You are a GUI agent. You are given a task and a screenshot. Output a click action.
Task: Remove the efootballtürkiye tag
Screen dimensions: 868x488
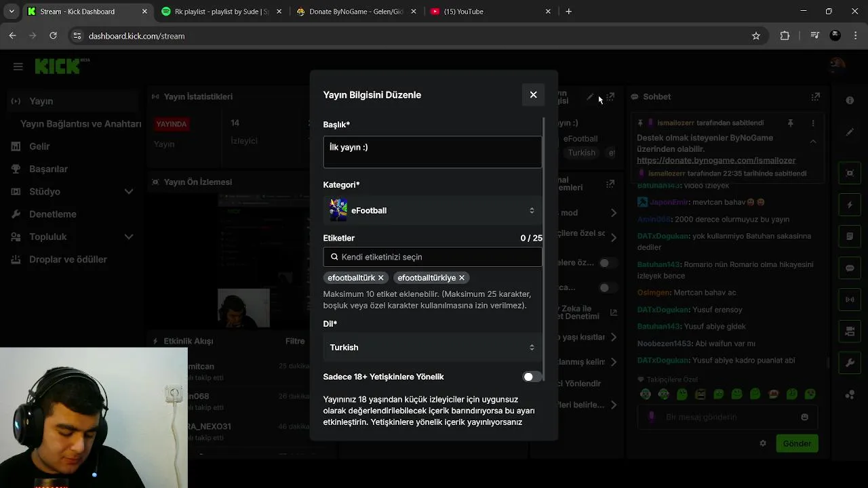point(462,278)
